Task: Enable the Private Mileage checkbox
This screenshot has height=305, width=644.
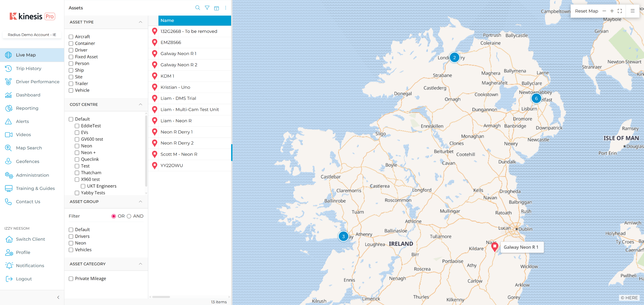Action: 71,279
